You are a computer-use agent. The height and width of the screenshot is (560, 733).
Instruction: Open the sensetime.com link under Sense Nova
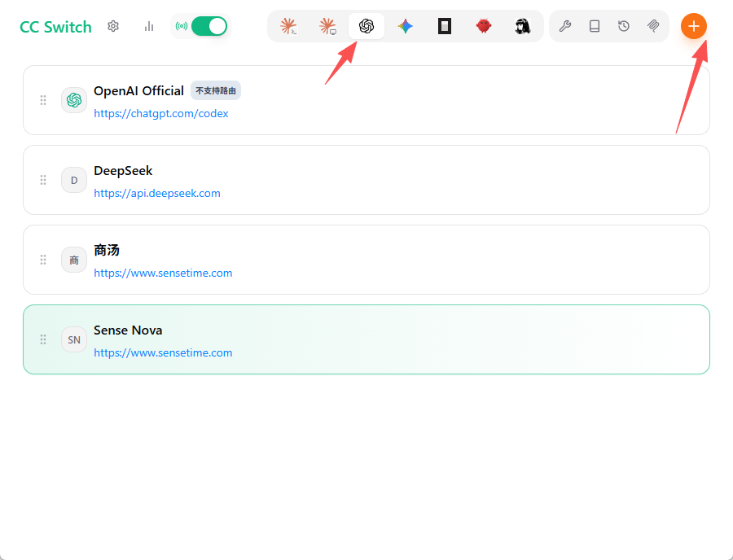163,353
